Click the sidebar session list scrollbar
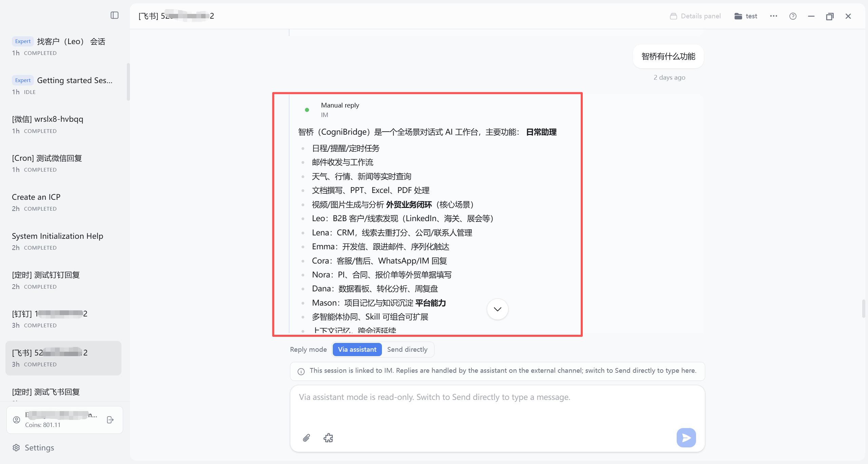The width and height of the screenshot is (868, 464). coord(128,82)
